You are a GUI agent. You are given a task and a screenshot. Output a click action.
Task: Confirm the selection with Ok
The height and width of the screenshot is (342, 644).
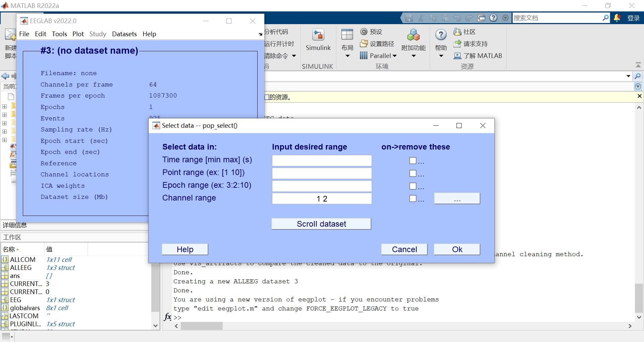(x=457, y=249)
